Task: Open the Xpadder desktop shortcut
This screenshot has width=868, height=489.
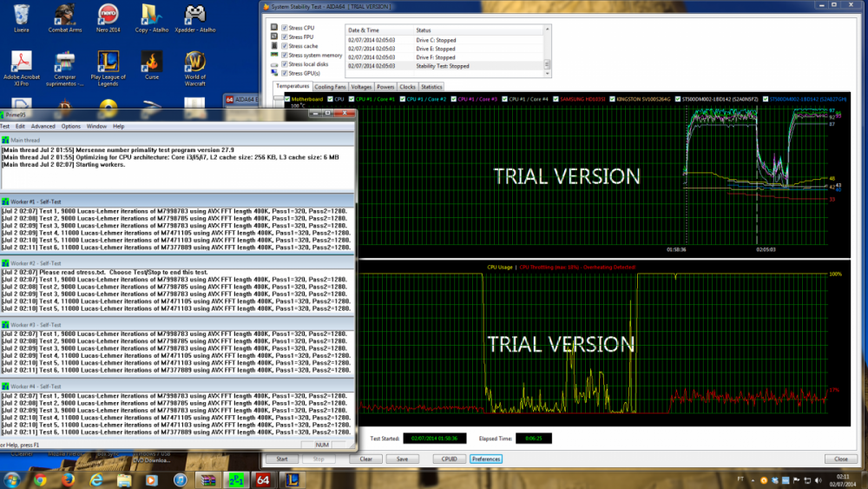Action: click(195, 17)
